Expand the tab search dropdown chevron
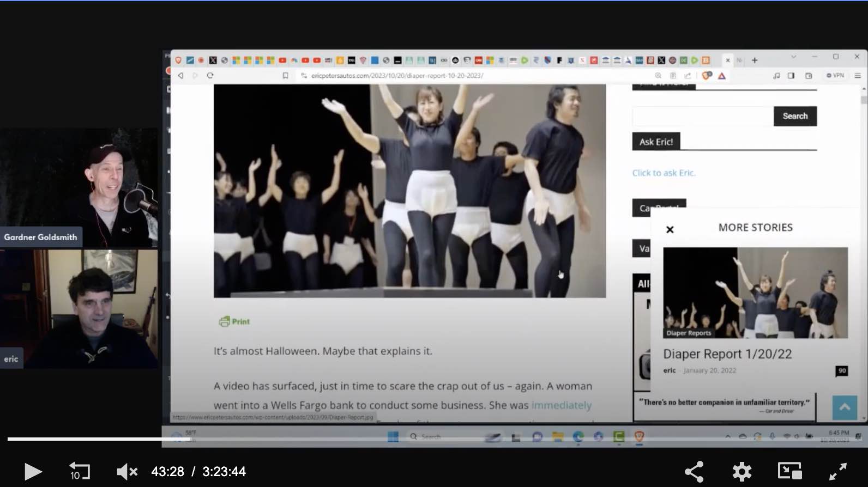868x487 pixels. [x=793, y=57]
